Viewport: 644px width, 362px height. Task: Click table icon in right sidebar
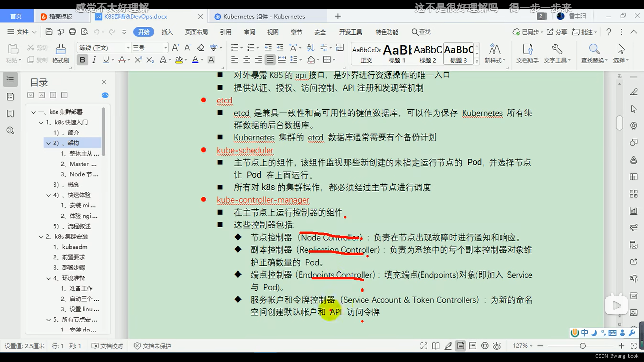pyautogui.click(x=633, y=177)
